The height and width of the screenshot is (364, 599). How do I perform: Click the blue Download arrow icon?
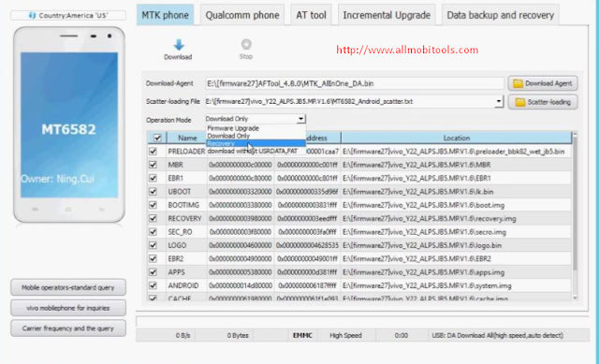tap(179, 45)
